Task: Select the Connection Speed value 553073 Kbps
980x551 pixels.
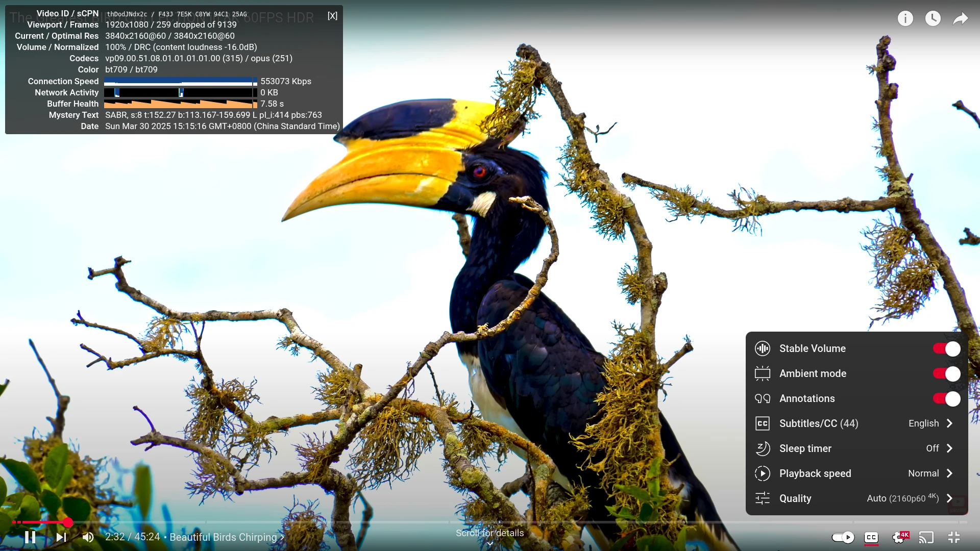Action: (286, 81)
